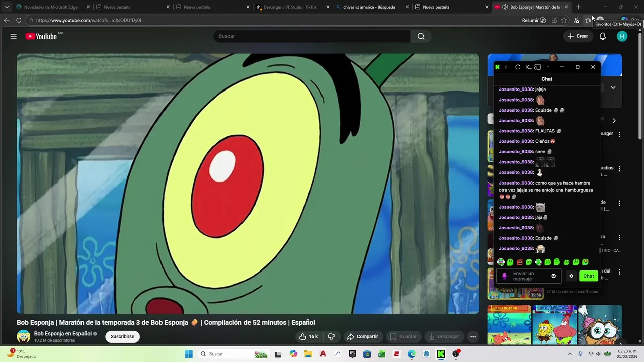Screen dimensions: 644x362
Task: Like the video with 16 k likes
Action: (308, 336)
